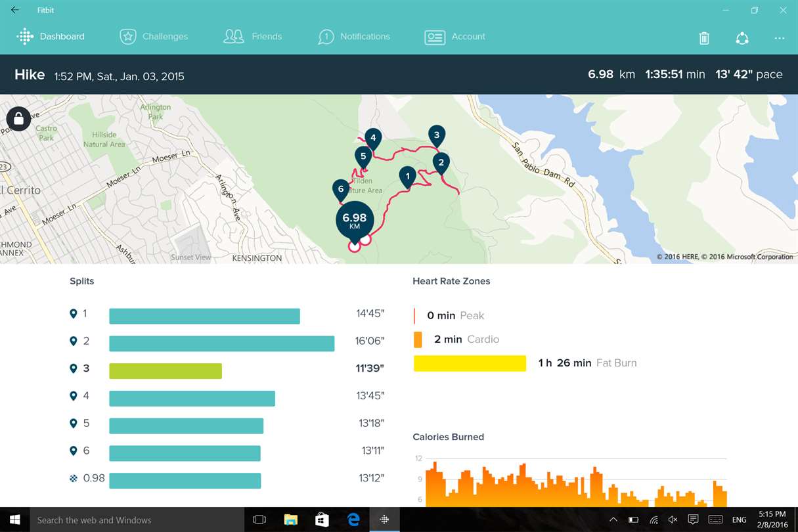Image resolution: width=798 pixels, height=532 pixels.
Task: Click ENG language indicator
Action: [739, 520]
